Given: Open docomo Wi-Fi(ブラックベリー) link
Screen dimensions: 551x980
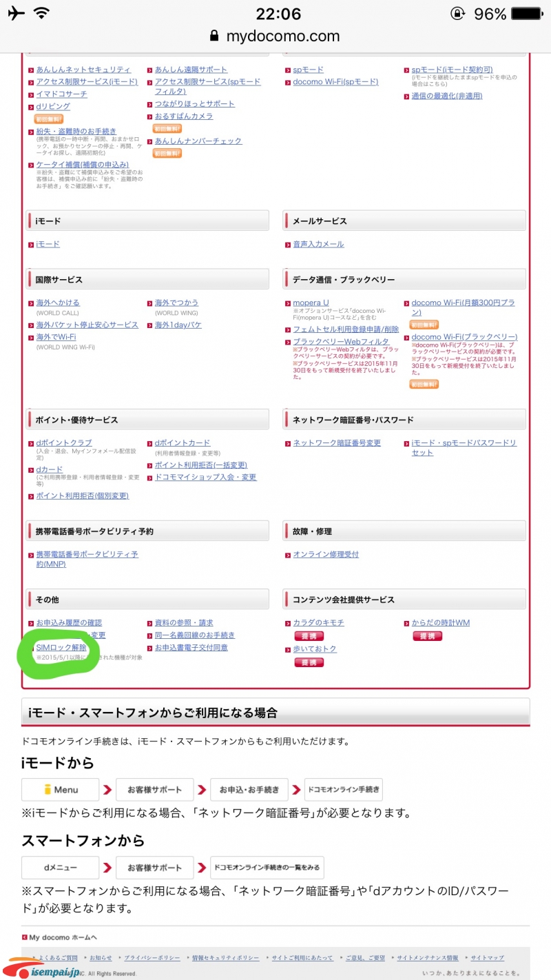Looking at the screenshot, I should pos(464,337).
